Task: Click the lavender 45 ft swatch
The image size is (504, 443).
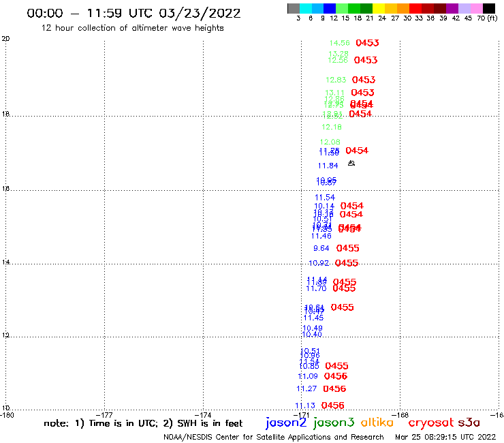Action: pyautogui.click(x=464, y=8)
